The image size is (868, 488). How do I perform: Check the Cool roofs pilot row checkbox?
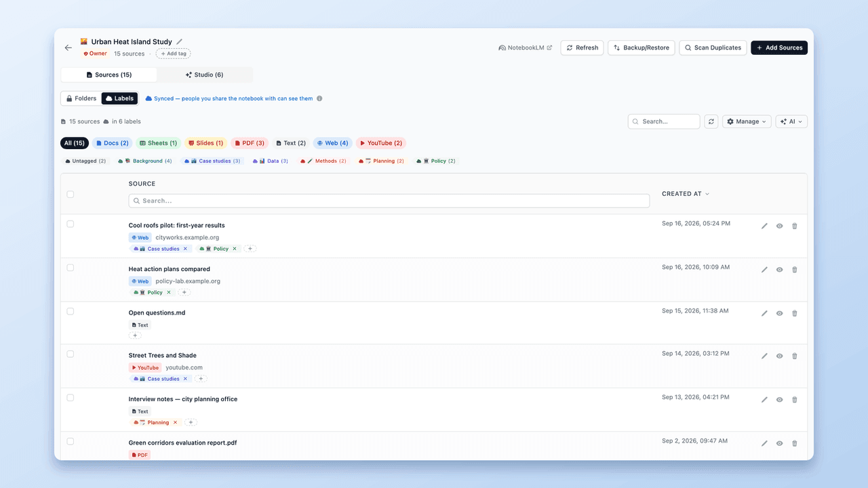(71, 224)
